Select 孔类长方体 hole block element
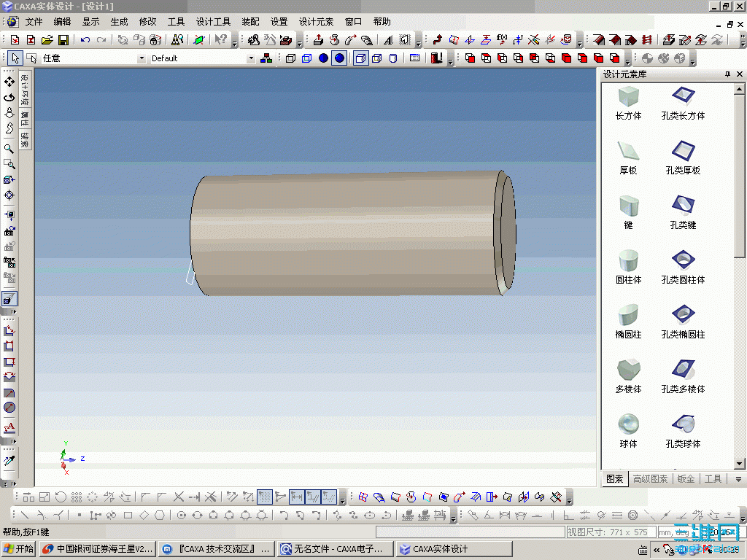This screenshot has width=747, height=560. coord(683,104)
